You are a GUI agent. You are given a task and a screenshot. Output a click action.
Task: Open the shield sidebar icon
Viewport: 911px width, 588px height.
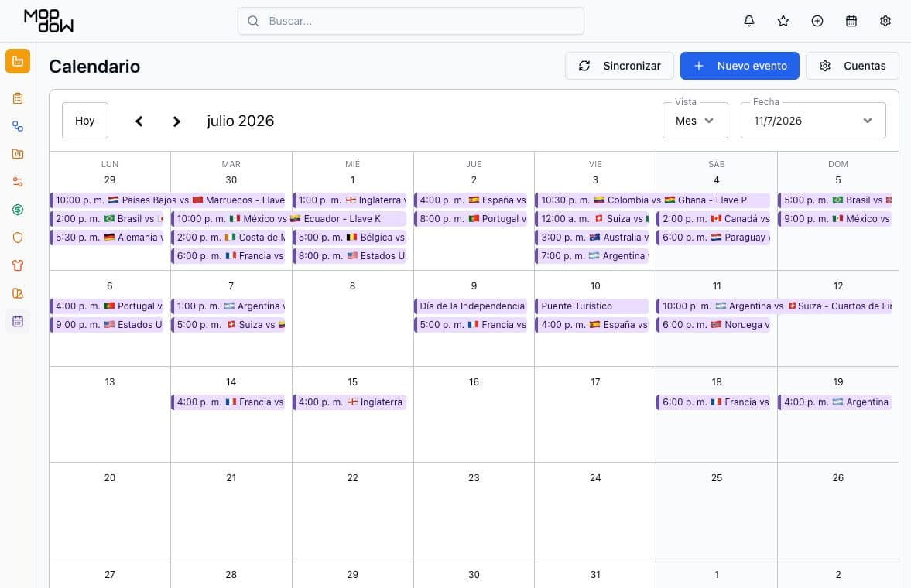pyautogui.click(x=18, y=238)
